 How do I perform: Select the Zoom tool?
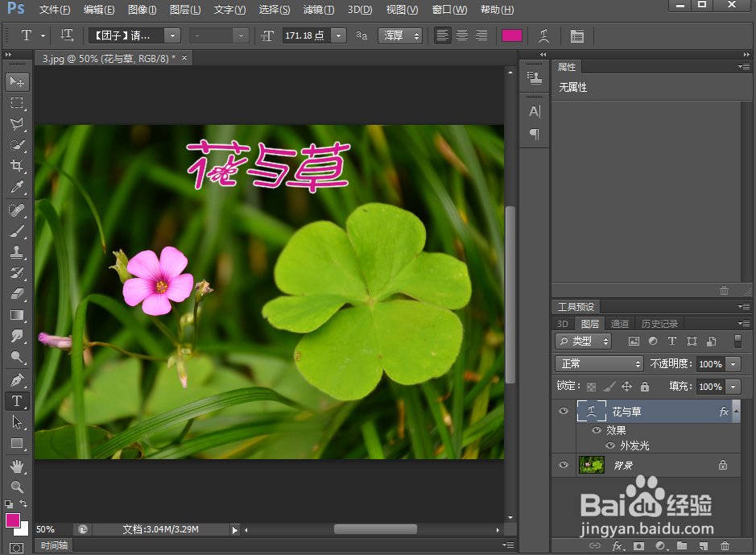(x=18, y=357)
